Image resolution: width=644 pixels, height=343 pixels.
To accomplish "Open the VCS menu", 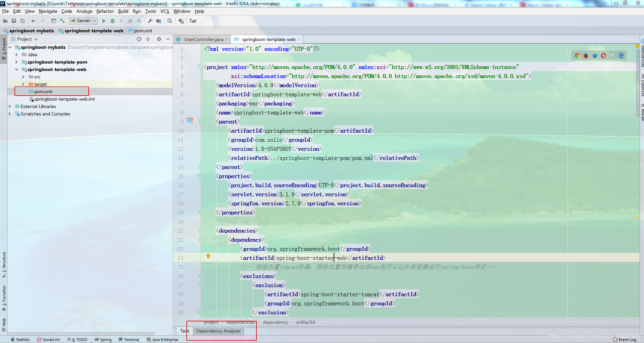I will [164, 11].
